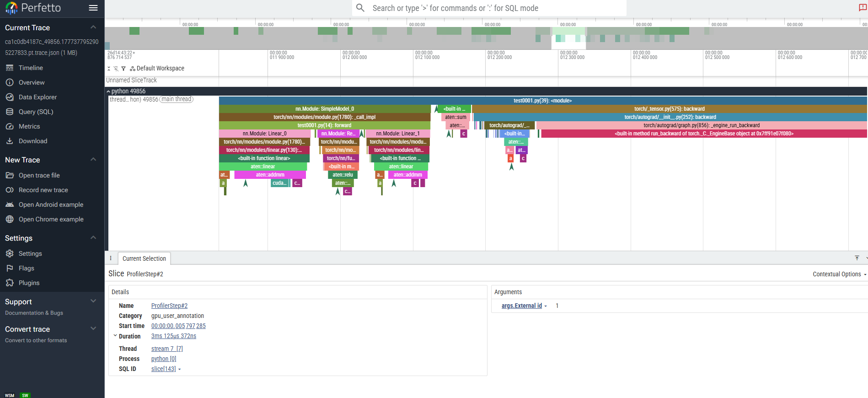Click the slice[143] SQL ID link
868x398 pixels.
click(x=164, y=369)
